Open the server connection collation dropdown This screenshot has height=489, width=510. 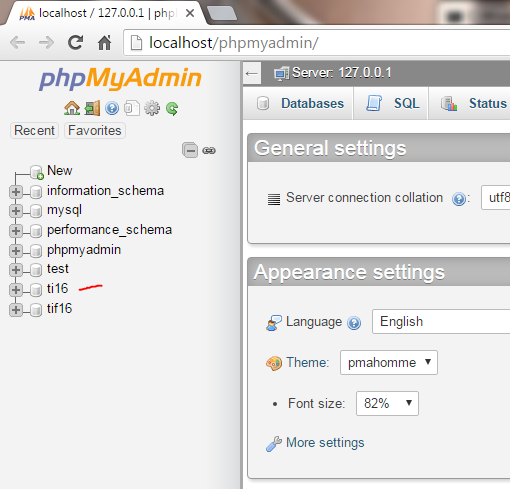496,198
